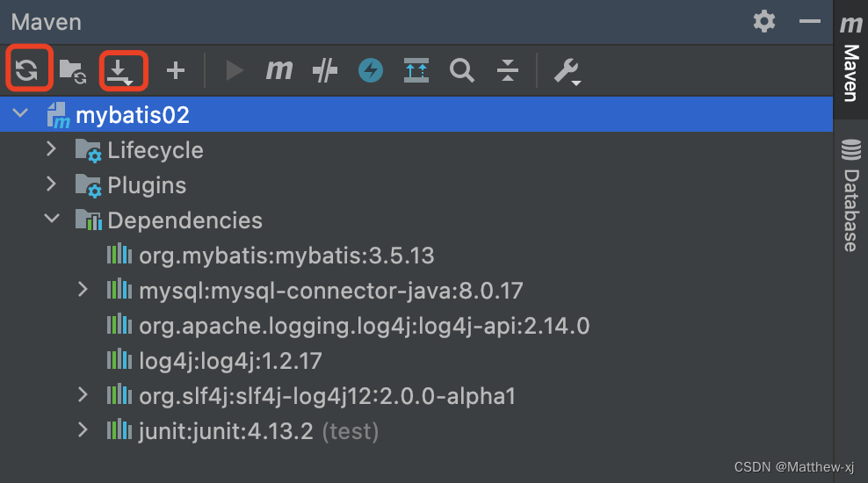
Task: Toggle Offline Mode in Maven toolbar
Action: [325, 71]
